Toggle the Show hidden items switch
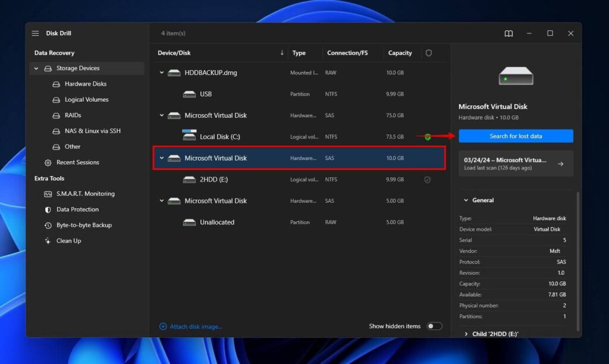 pyautogui.click(x=434, y=326)
